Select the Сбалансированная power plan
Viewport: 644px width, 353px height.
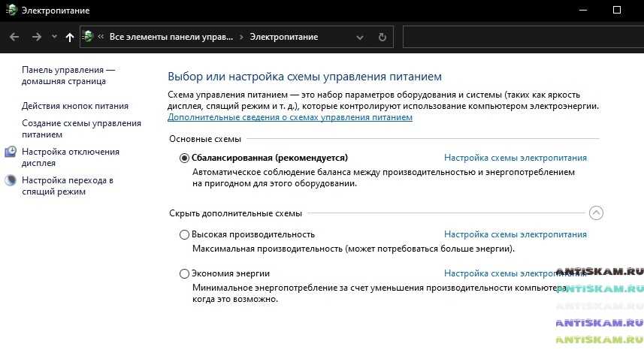click(185, 158)
